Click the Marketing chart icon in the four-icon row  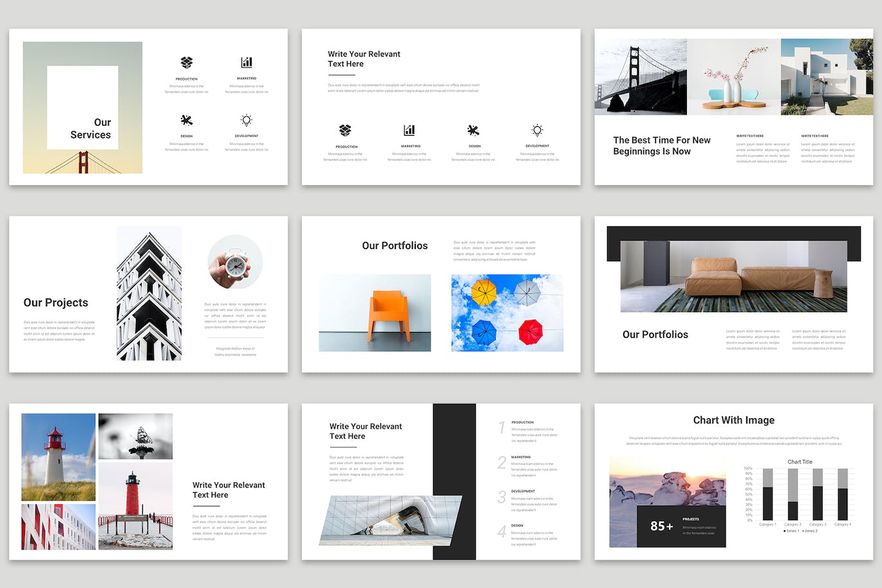tap(409, 130)
